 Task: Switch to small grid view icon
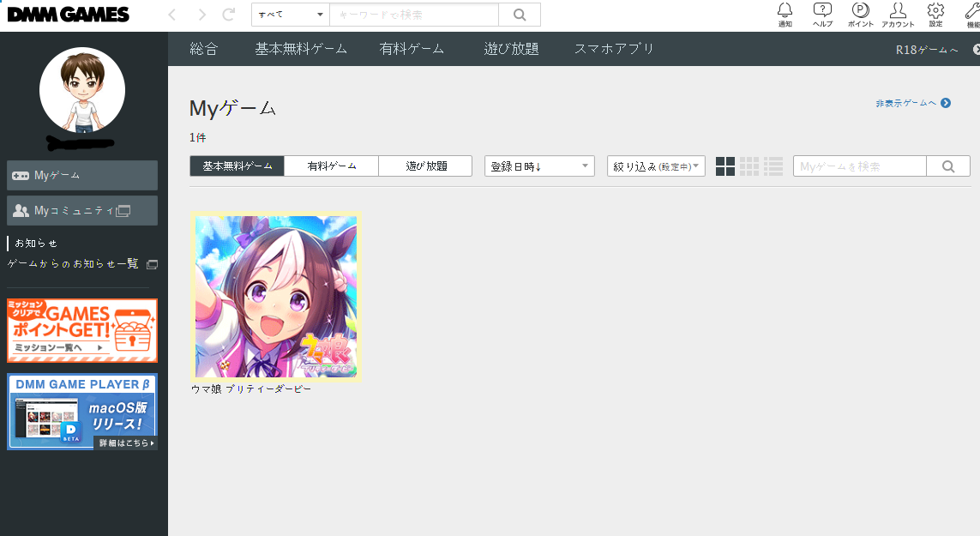pyautogui.click(x=749, y=166)
